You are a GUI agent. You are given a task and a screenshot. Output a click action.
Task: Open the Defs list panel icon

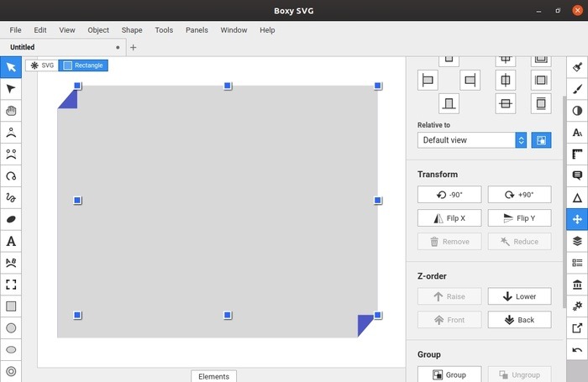(577, 263)
